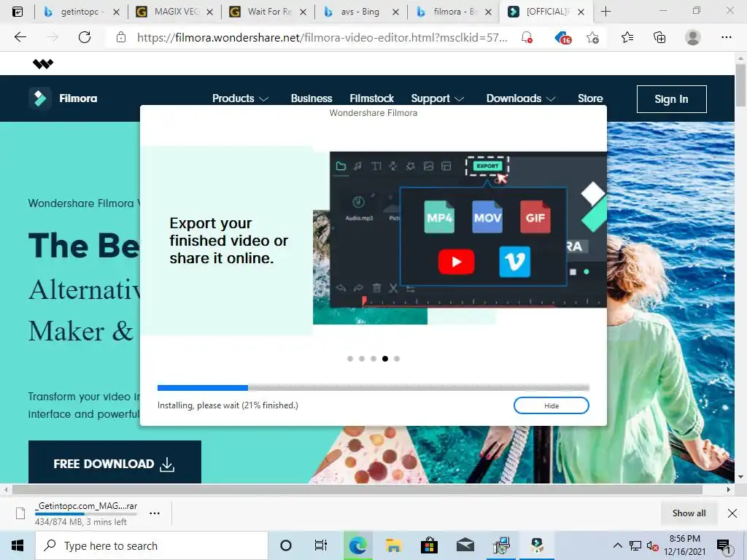Screen dimensions: 747x560
Task: Click Show all downloads
Action: point(689,513)
